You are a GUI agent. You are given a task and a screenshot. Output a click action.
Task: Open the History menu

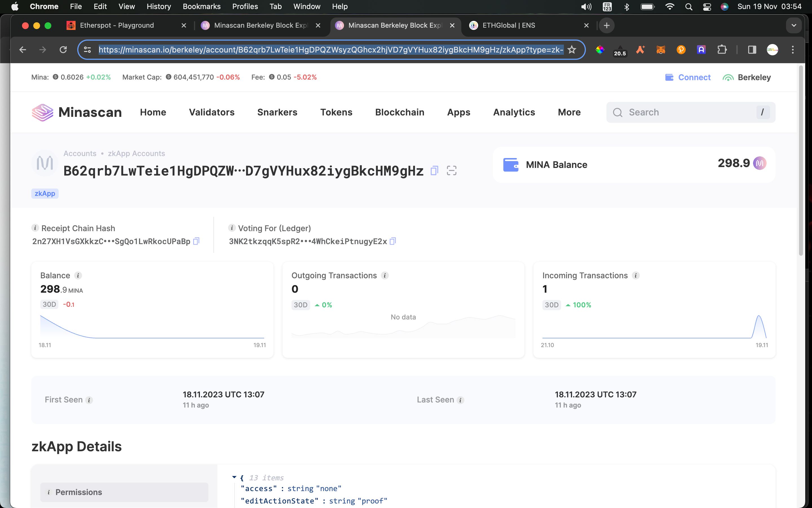tap(159, 7)
